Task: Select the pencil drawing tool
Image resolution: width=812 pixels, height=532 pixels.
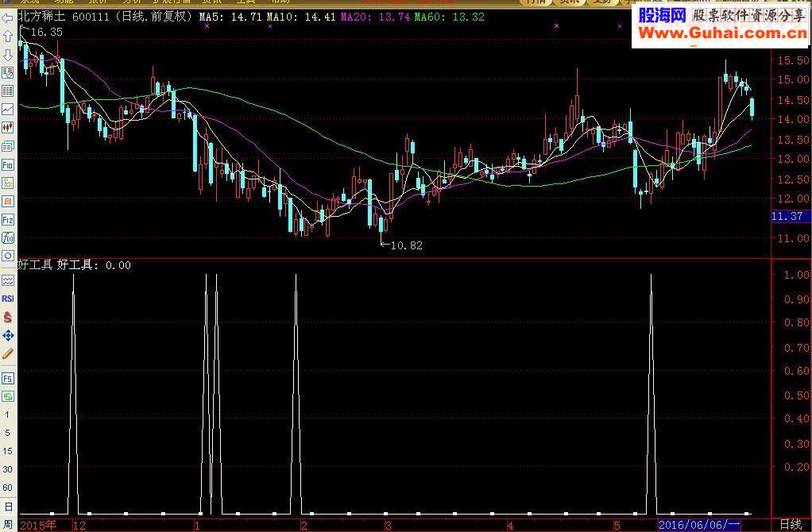Action: tap(7, 354)
